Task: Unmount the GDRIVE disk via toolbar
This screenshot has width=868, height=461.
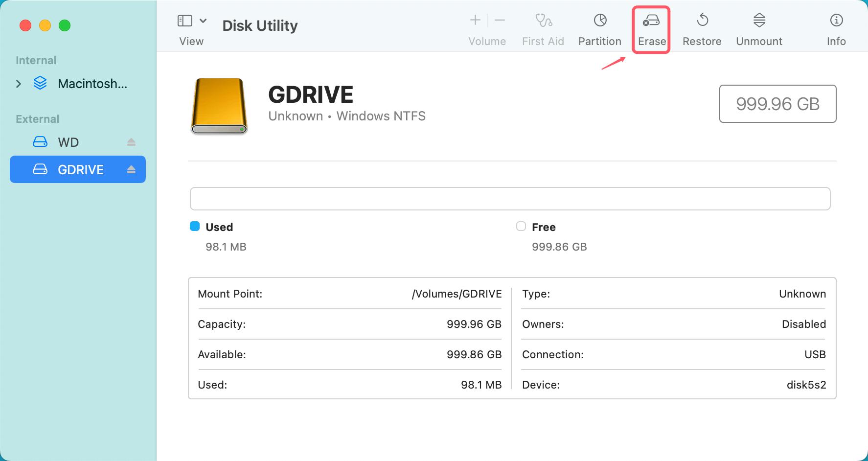Action: click(758, 27)
